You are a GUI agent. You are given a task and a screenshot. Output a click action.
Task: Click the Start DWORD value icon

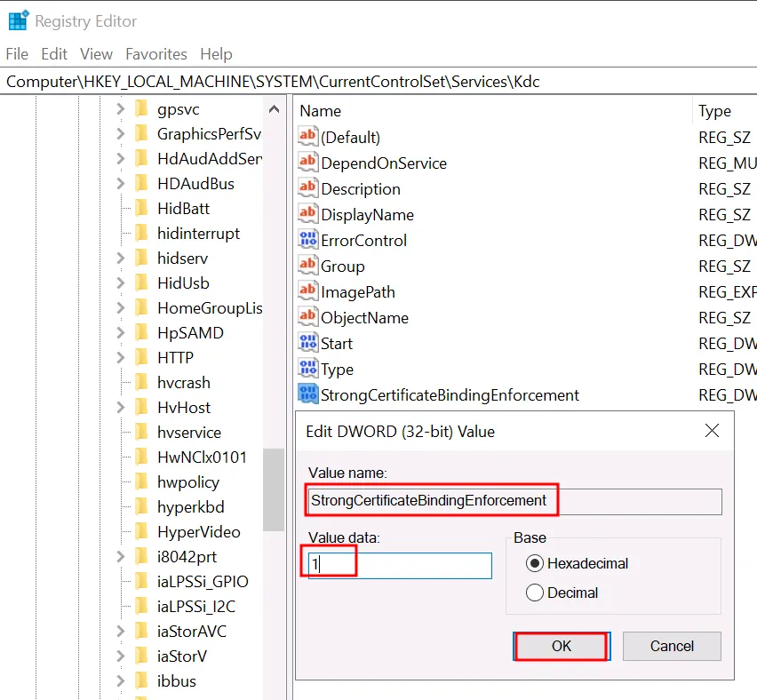[x=307, y=343]
